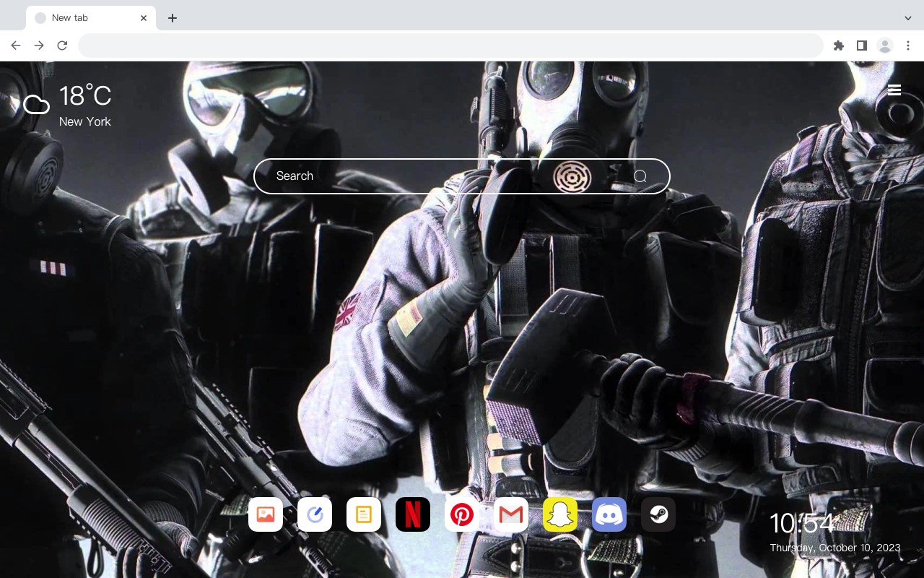Expand the tab search dropdown arrow
The image size is (924, 578).
pos(908,18)
